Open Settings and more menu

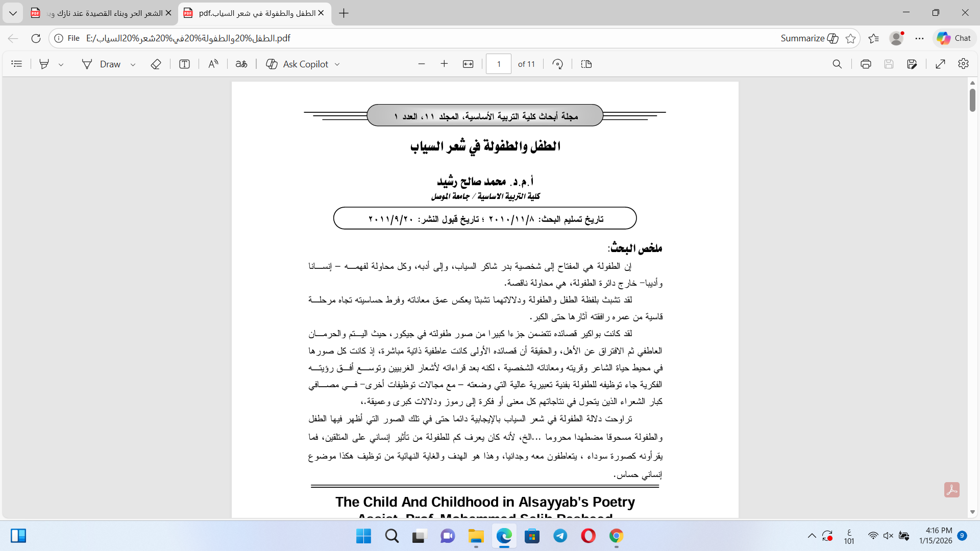(920, 38)
